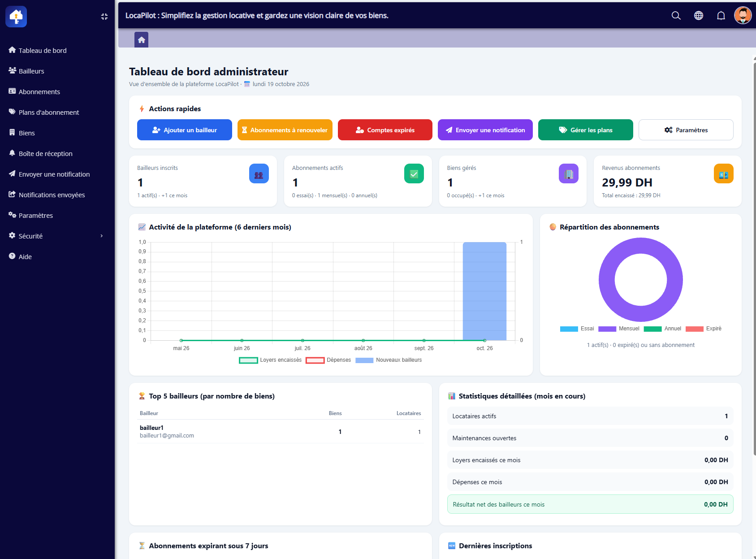Click the Bailleurs inscrits card icon
This screenshot has height=559, width=756.
[259, 174]
